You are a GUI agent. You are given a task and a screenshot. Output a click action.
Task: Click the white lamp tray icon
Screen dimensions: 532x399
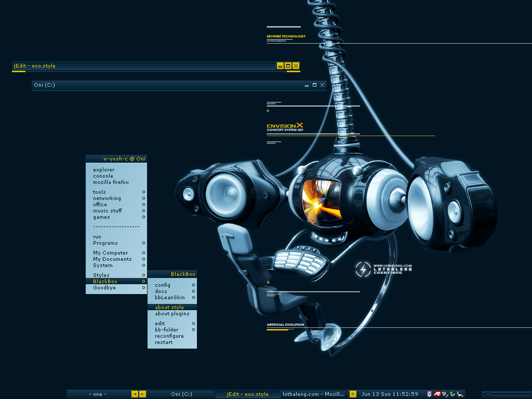point(460,394)
